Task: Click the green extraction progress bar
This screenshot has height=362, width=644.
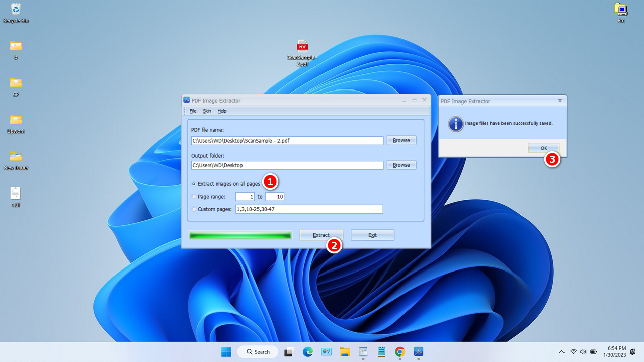Action: point(240,235)
